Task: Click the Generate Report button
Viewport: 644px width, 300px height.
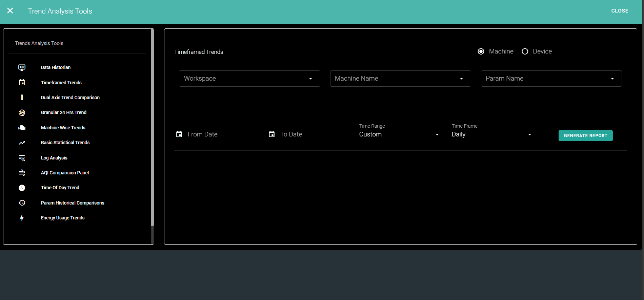Action: pyautogui.click(x=585, y=135)
